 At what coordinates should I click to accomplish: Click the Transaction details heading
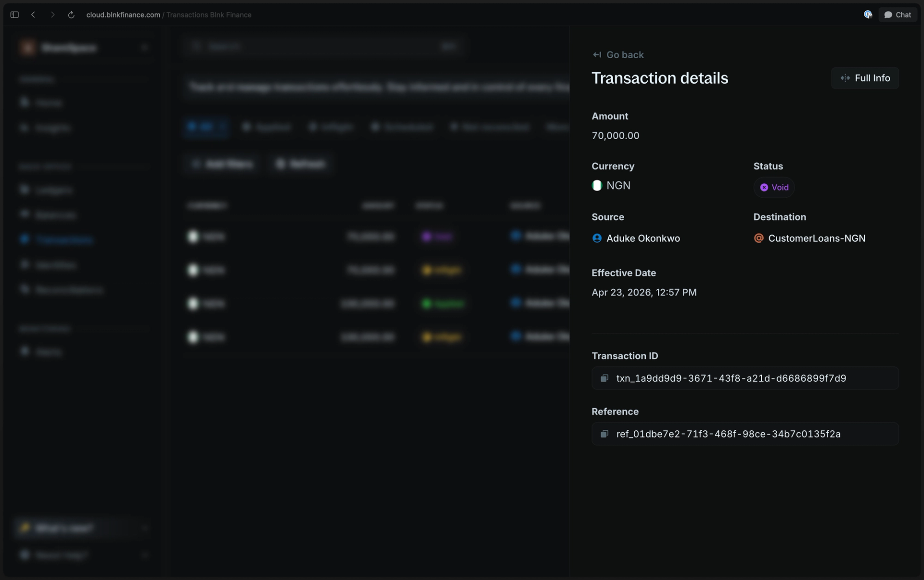pyautogui.click(x=660, y=78)
